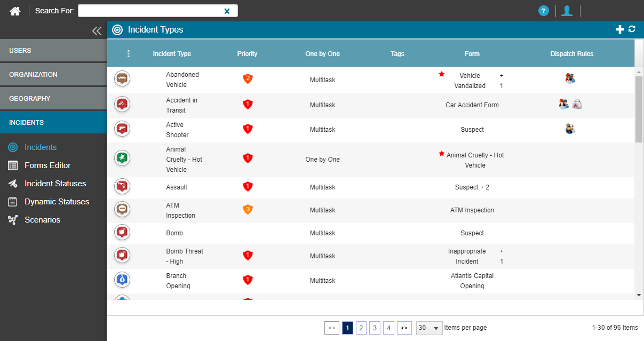Screen dimensions: 644x341
Task: Click the Atlantis Capital Opening form
Action: (x=472, y=281)
